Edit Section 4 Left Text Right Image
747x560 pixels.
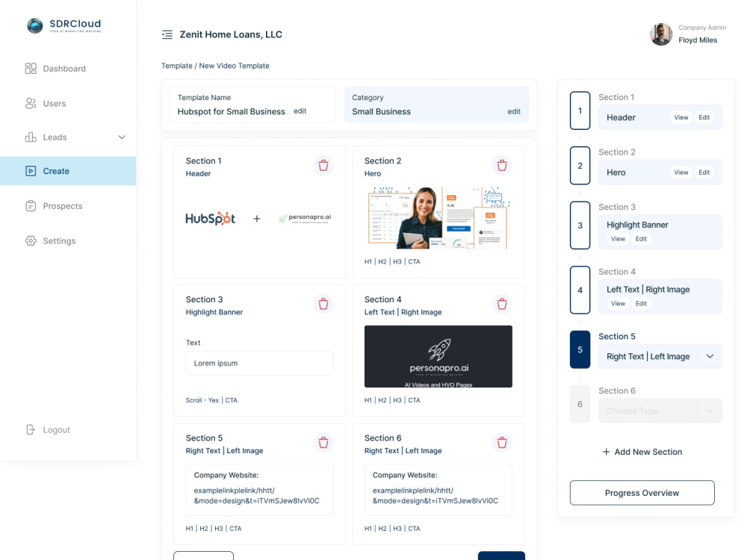[x=641, y=303]
